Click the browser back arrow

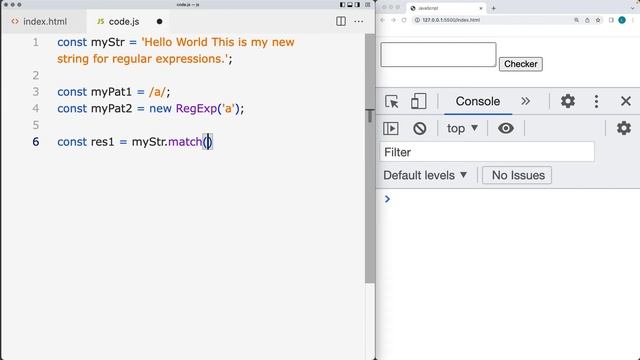382,20
